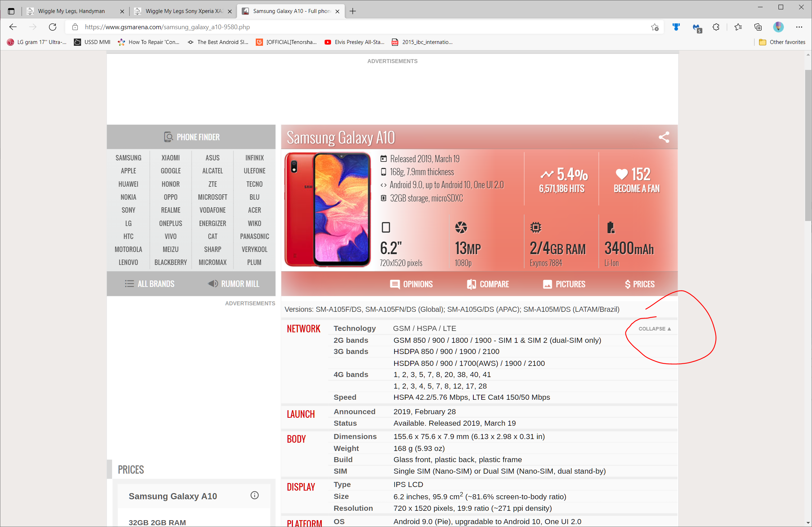This screenshot has width=812, height=527.
Task: Click the Samsung Galaxy A10 prices heading
Action: click(173, 496)
